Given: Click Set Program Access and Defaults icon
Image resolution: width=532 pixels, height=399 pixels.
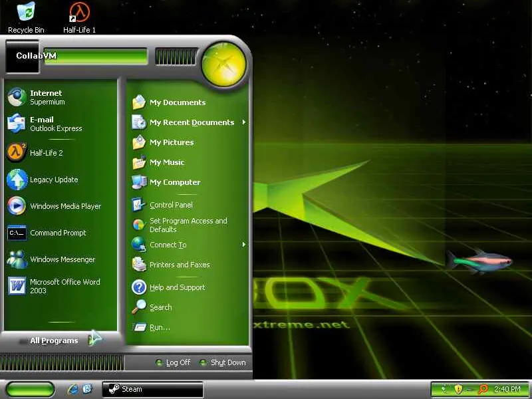Looking at the screenshot, I should coord(138,225).
